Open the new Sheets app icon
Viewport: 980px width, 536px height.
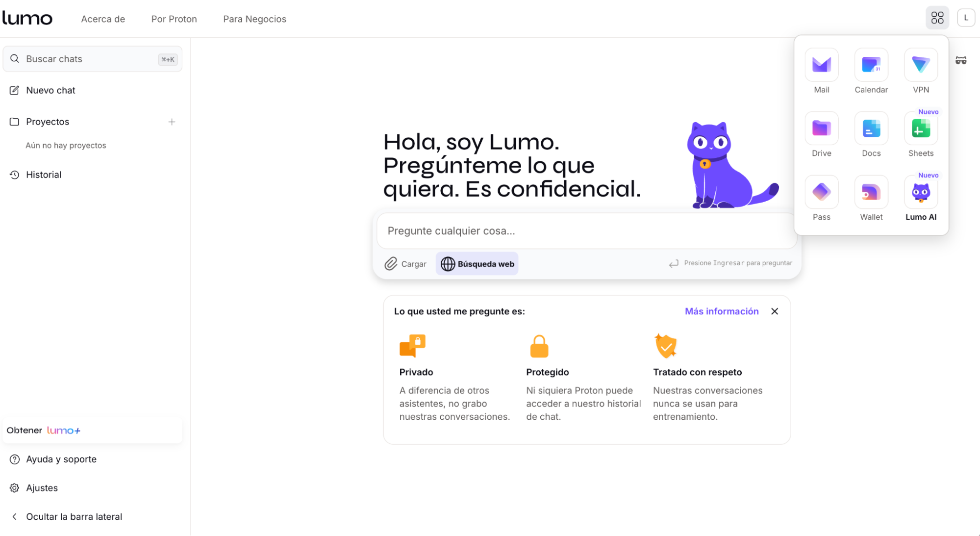pyautogui.click(x=921, y=128)
